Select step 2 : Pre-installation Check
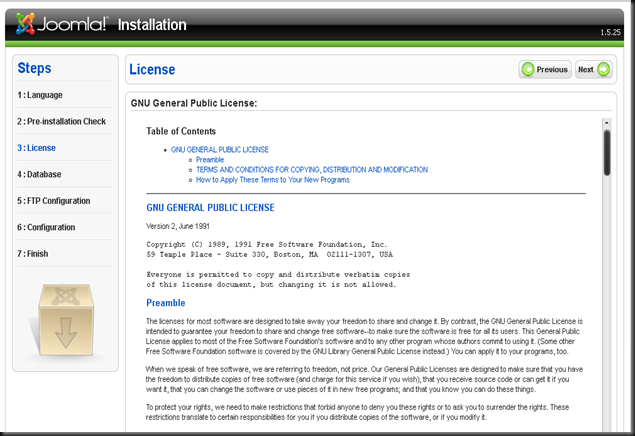The height and width of the screenshot is (436, 635). point(62,121)
